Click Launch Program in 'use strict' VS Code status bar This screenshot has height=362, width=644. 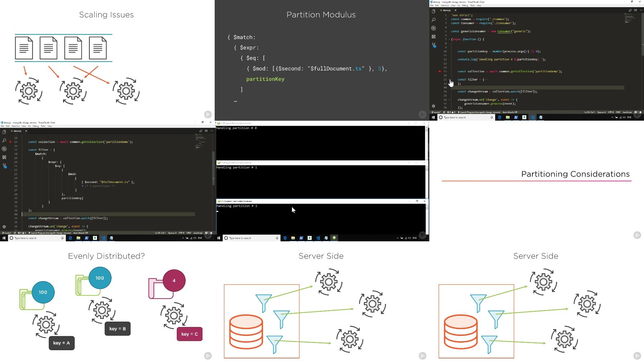coord(479,112)
